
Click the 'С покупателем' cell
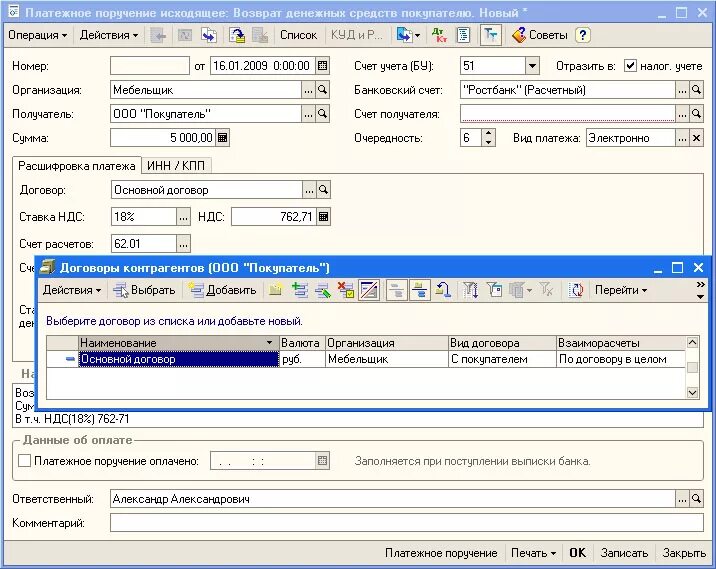[502, 359]
